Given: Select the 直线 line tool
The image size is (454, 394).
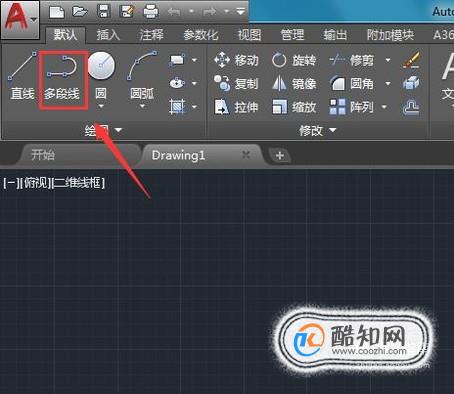Looking at the screenshot, I should 22,76.
